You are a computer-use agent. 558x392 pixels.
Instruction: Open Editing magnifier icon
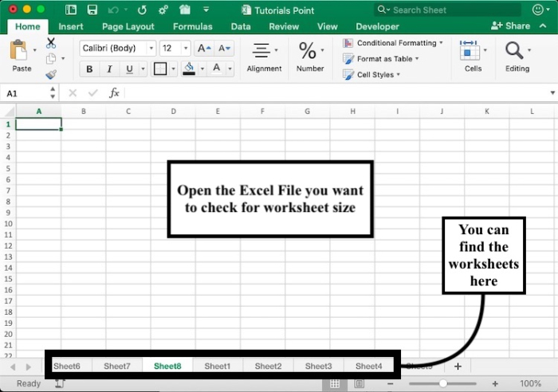pos(514,50)
